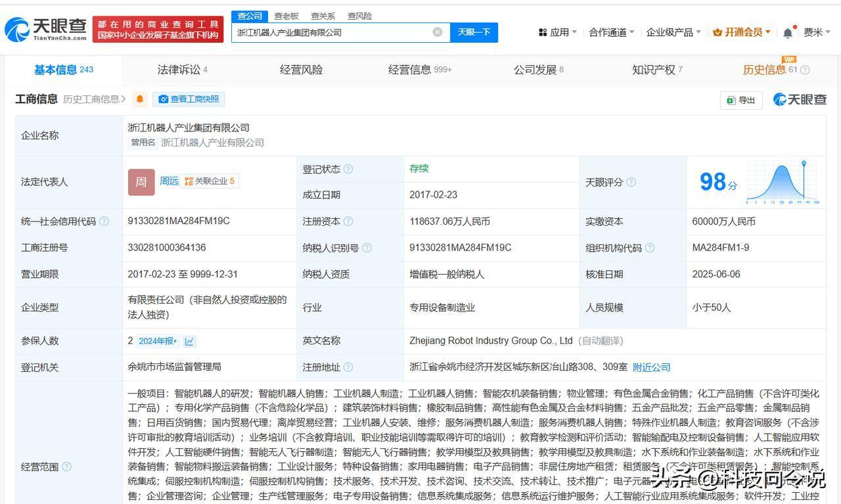The width and height of the screenshot is (841, 504).
Task: Open legal representative 周远 link
Action: coord(169,181)
